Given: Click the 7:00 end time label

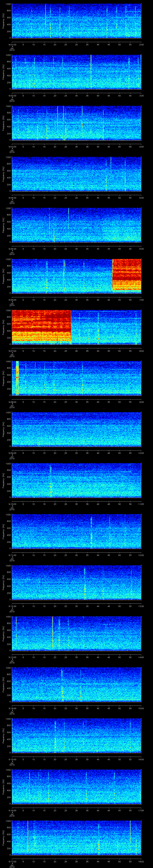Looking at the screenshot, I should 141,300.
